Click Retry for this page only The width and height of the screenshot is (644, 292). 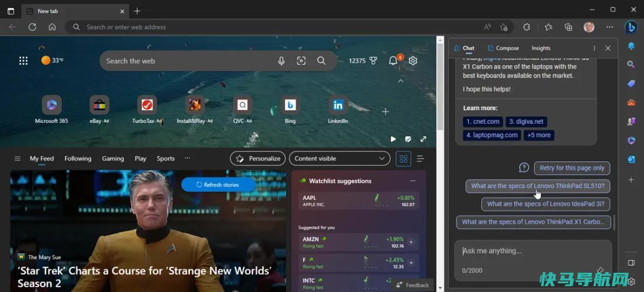click(571, 168)
